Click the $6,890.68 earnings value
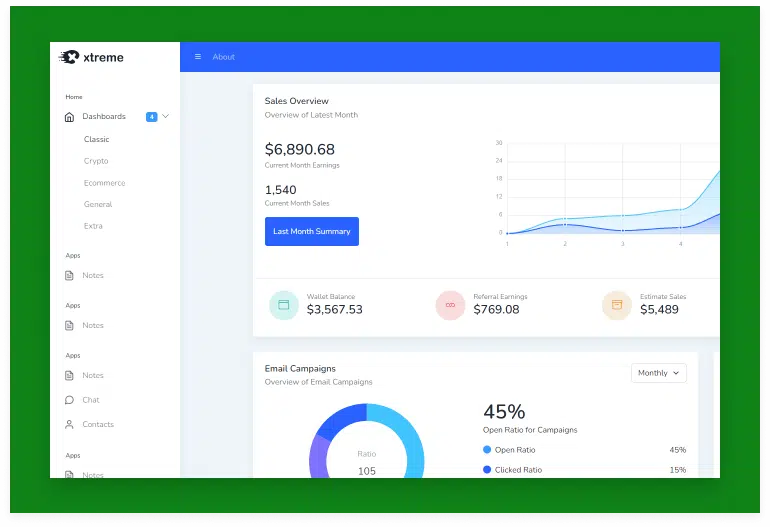The width and height of the screenshot is (770, 527). [300, 149]
